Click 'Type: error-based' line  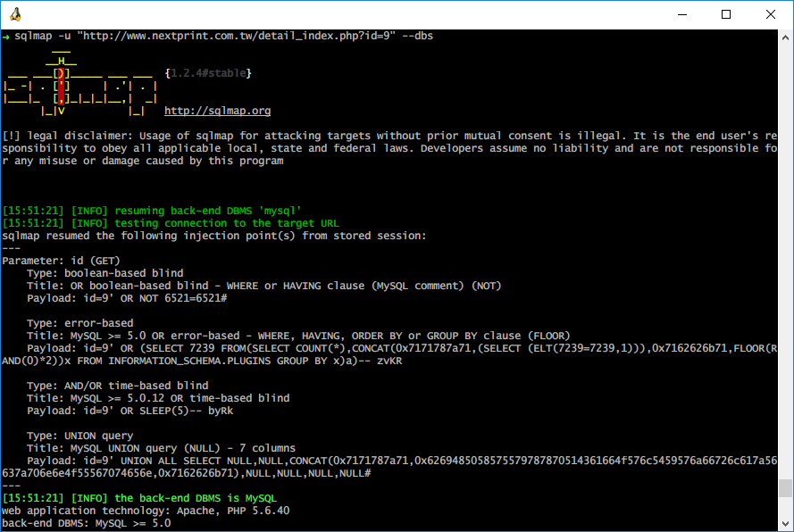point(80,323)
